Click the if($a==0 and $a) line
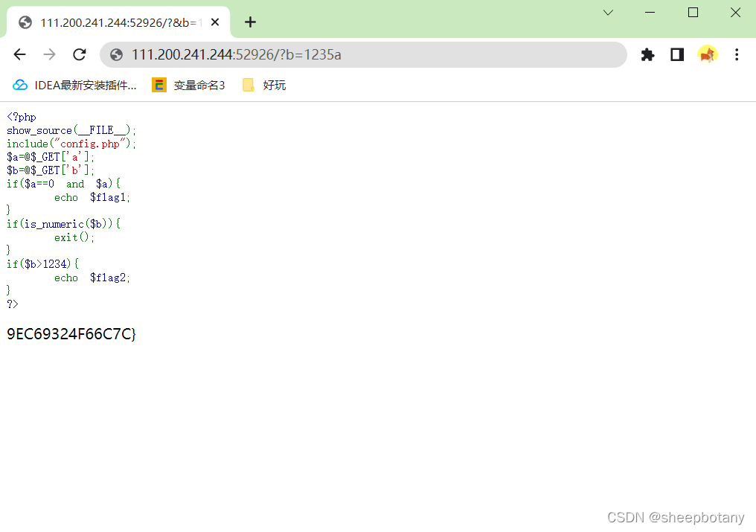The height and width of the screenshot is (532, 756). pyautogui.click(x=63, y=184)
